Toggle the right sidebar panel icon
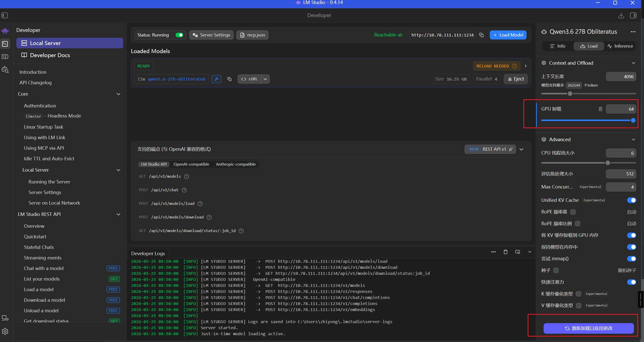This screenshot has width=644, height=342. [x=633, y=15]
